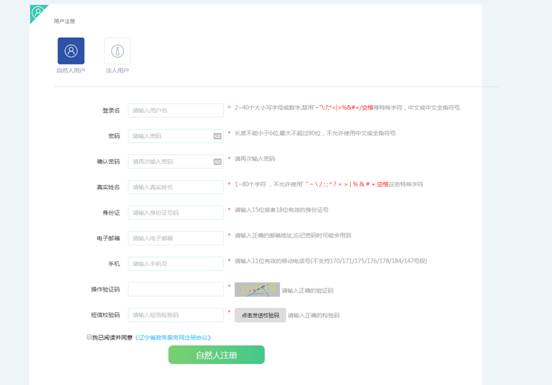The width and height of the screenshot is (552, 385).
Task: Check the 我已阅读并同意 agreement checkbox
Action: (89, 337)
